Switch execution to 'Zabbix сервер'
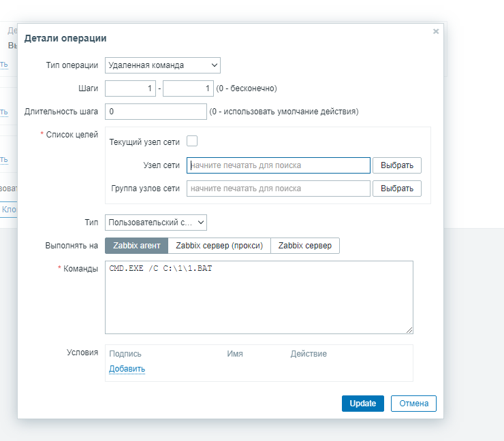 (305, 246)
